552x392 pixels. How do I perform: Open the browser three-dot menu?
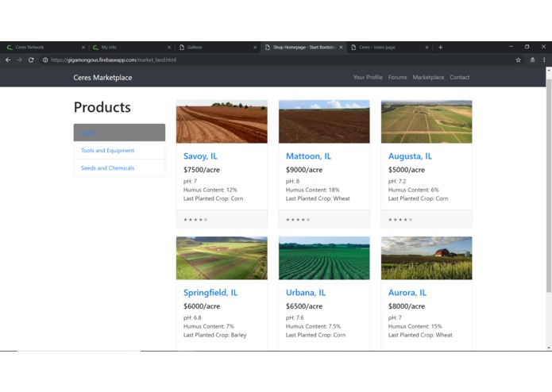[x=544, y=60]
